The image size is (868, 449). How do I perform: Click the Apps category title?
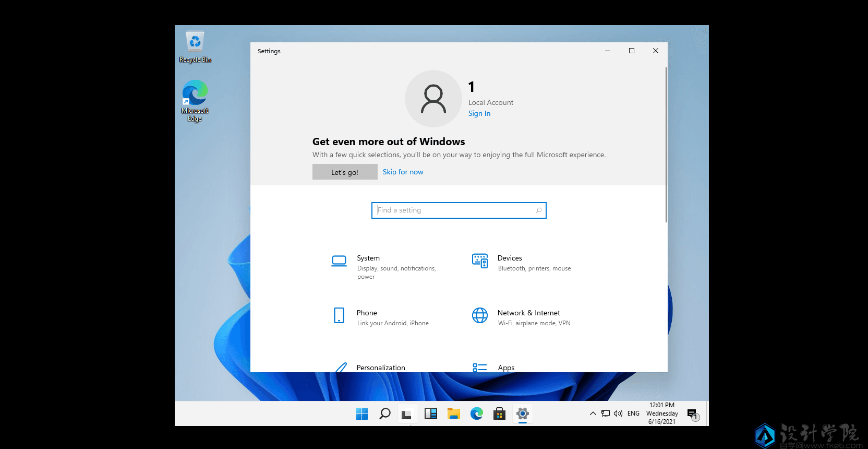pos(506,368)
